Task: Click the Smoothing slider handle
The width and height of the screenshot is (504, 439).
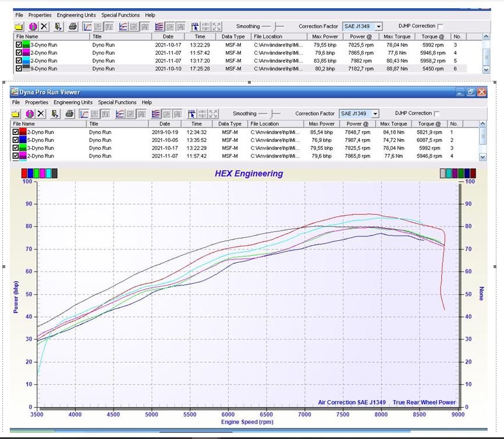Action: [272, 114]
